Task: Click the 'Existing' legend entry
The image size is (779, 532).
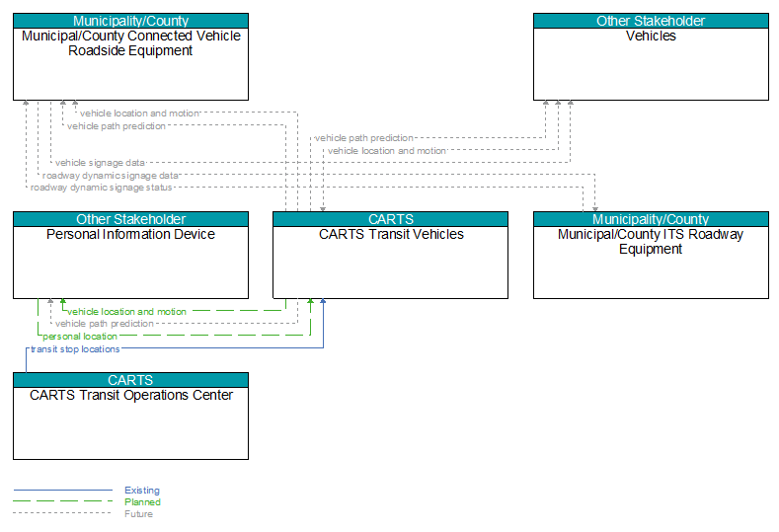Action: (142, 491)
